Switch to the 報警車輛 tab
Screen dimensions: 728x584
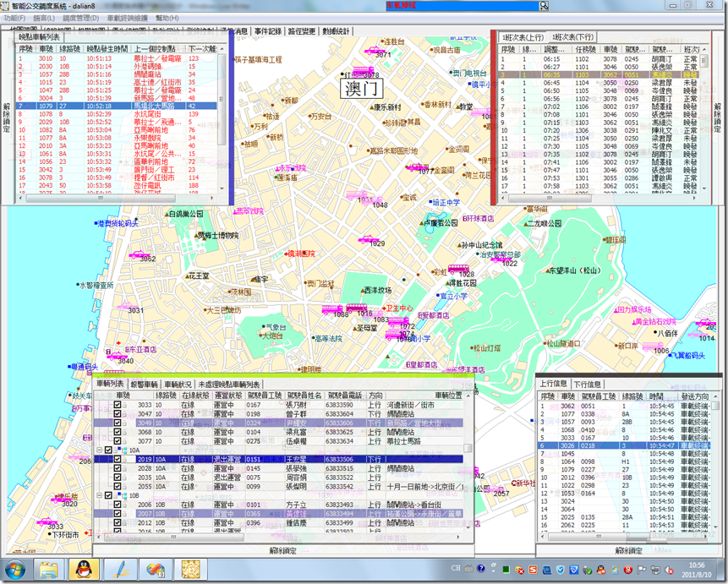coord(144,385)
